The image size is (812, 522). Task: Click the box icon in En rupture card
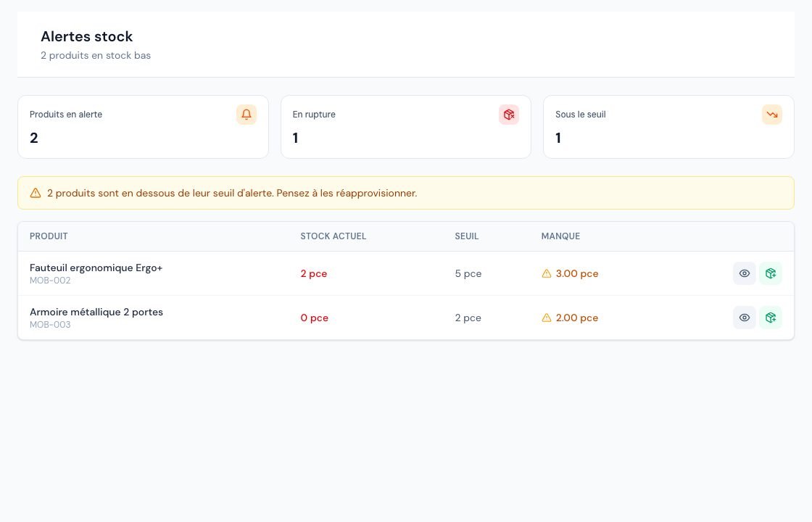click(509, 115)
